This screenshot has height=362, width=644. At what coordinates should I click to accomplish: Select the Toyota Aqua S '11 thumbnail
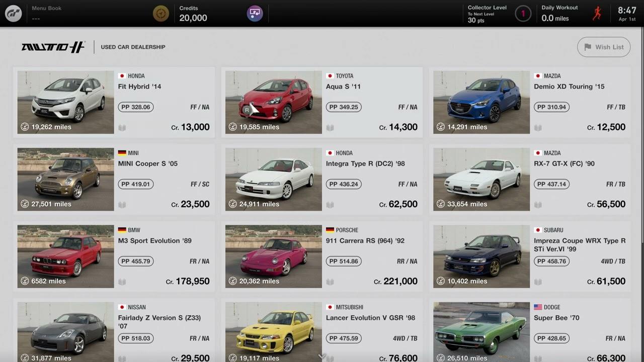click(x=273, y=102)
